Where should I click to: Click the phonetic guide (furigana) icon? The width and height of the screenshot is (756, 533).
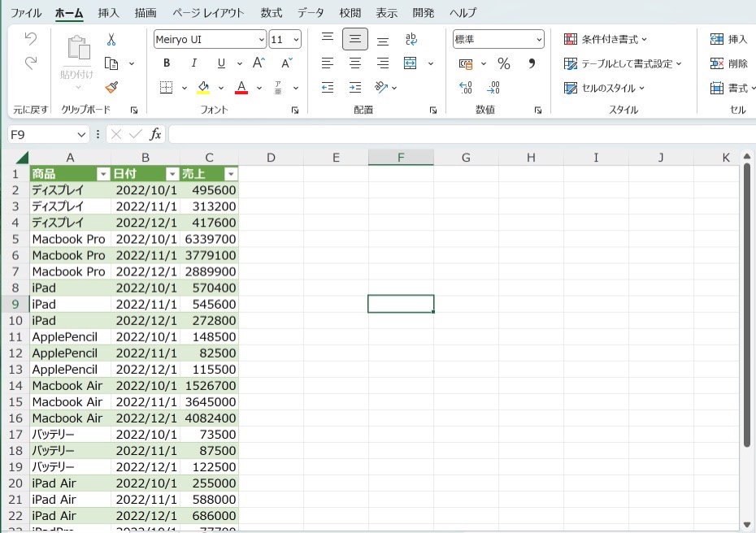click(x=278, y=87)
